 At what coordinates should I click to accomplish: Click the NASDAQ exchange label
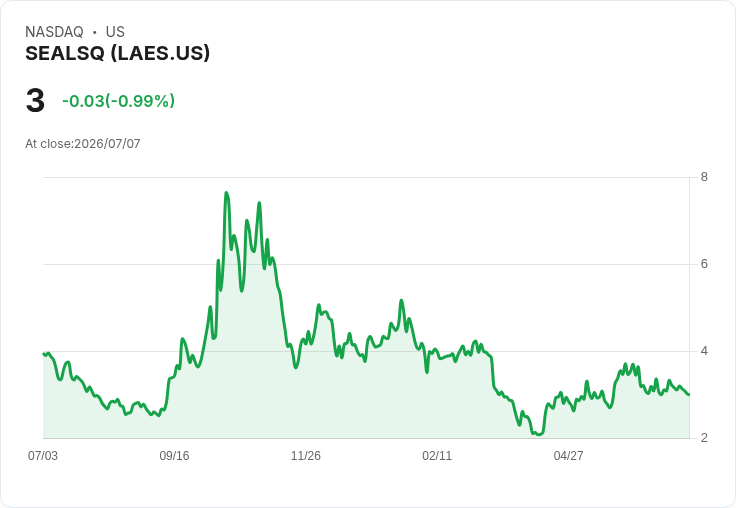tap(54, 32)
